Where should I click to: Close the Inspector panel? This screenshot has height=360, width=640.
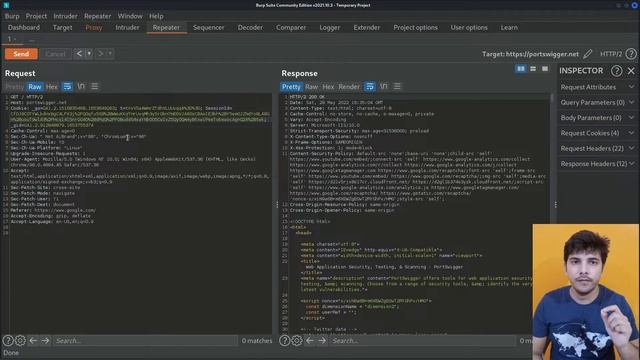coord(631,71)
